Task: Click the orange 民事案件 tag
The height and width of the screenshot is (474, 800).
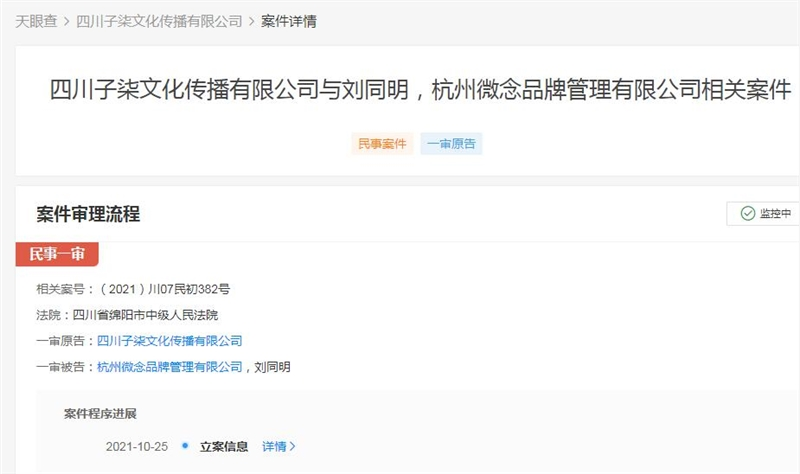Action: [x=382, y=144]
